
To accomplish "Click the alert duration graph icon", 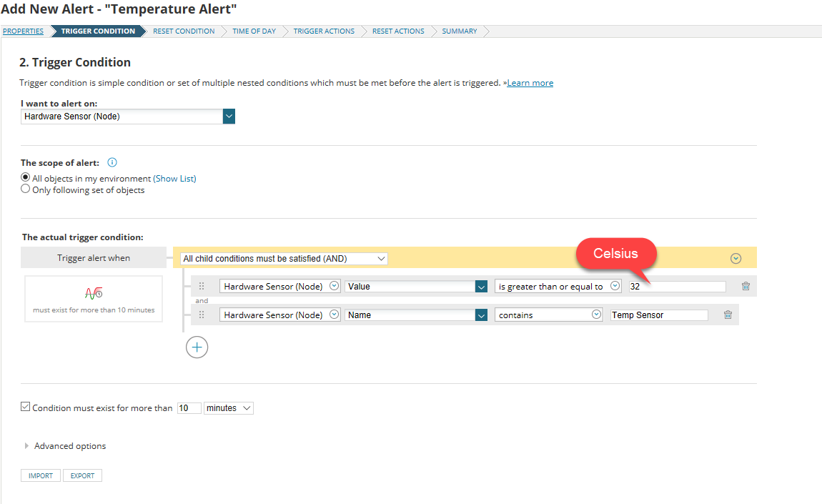I will click(94, 292).
